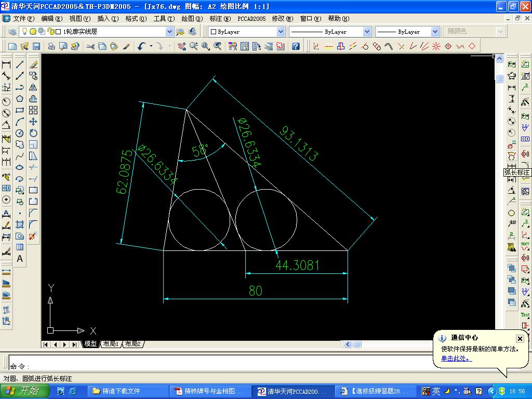Open the 编辑 menu
The width and height of the screenshot is (532, 399).
click(51, 18)
